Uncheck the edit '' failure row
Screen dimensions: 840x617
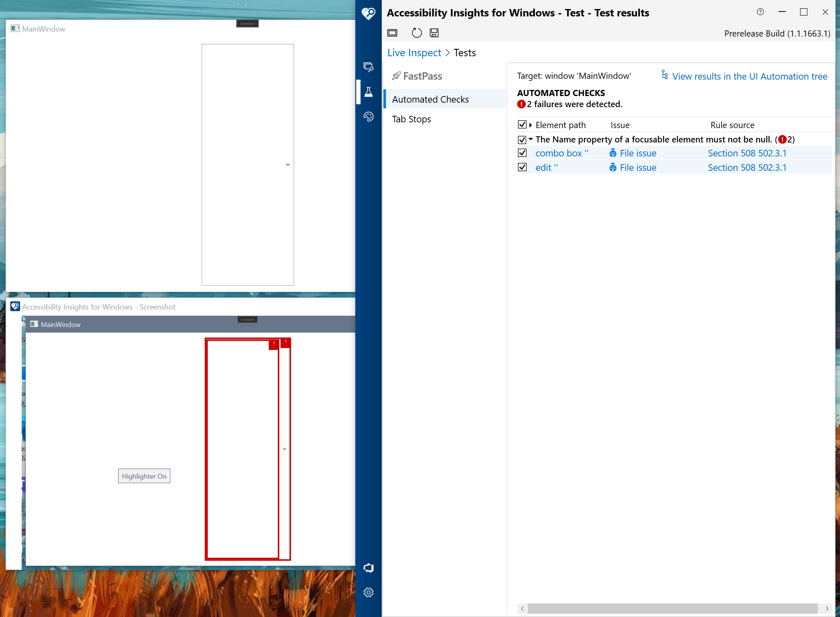tap(522, 167)
